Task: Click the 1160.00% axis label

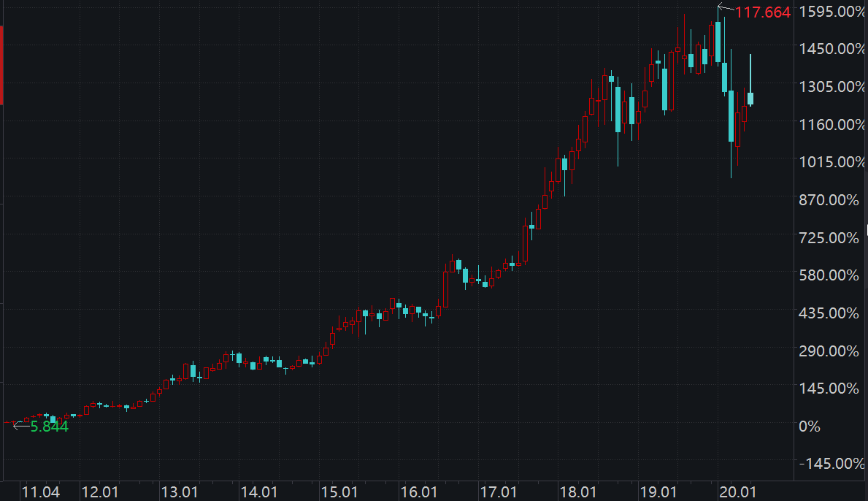Action: pos(831,125)
